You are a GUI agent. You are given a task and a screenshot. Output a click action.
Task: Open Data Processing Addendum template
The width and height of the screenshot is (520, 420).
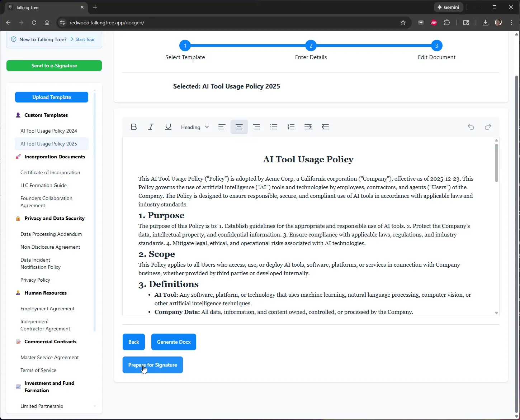click(x=51, y=234)
